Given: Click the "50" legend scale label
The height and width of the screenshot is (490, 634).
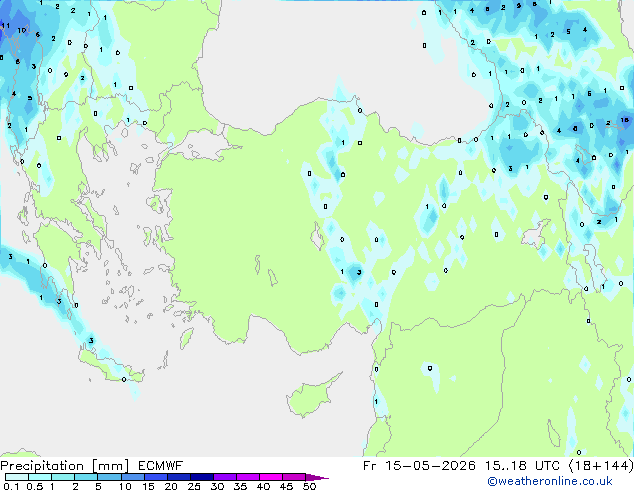Looking at the screenshot, I should tap(309, 486).
